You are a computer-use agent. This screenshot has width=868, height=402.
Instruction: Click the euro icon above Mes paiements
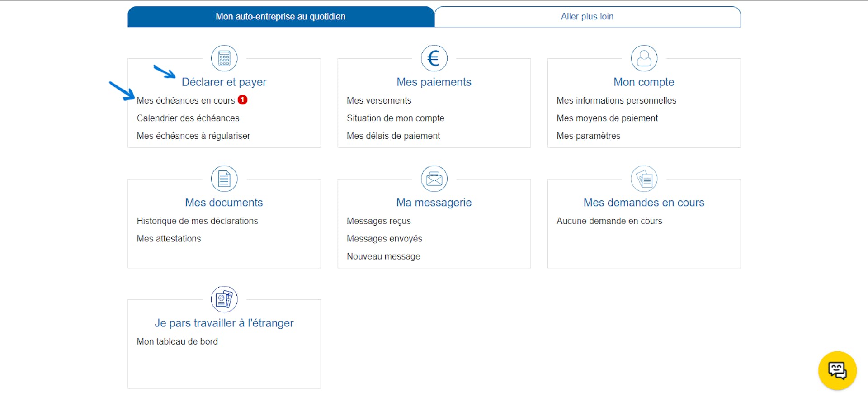click(434, 58)
